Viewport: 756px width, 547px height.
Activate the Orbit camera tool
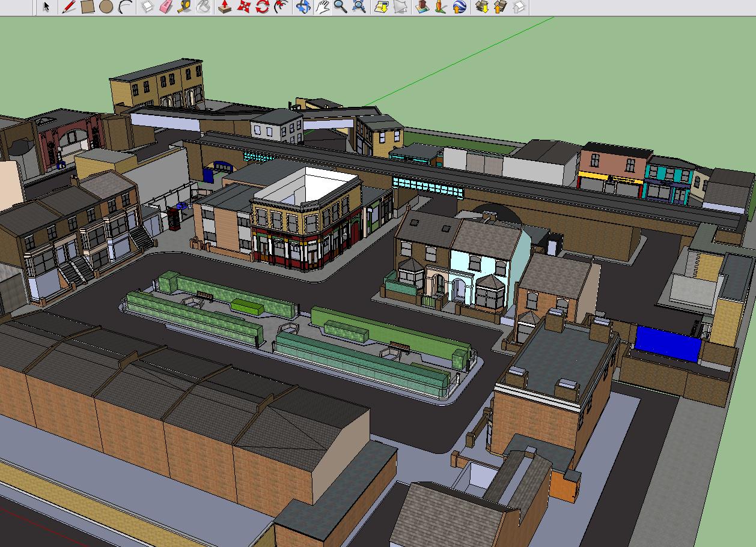[303, 7]
